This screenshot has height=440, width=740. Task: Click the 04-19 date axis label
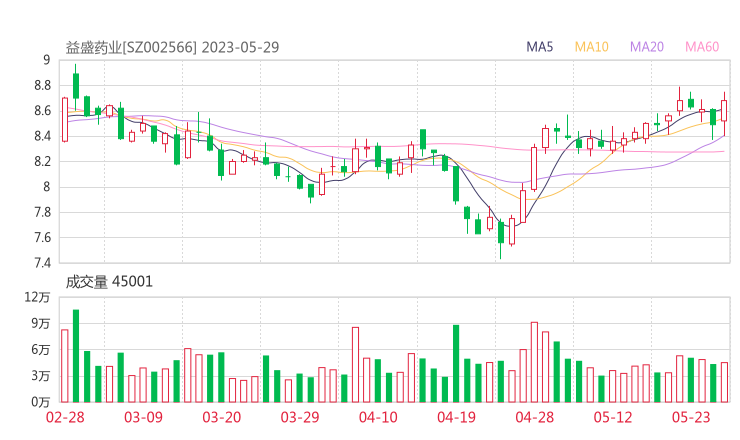[x=456, y=417]
